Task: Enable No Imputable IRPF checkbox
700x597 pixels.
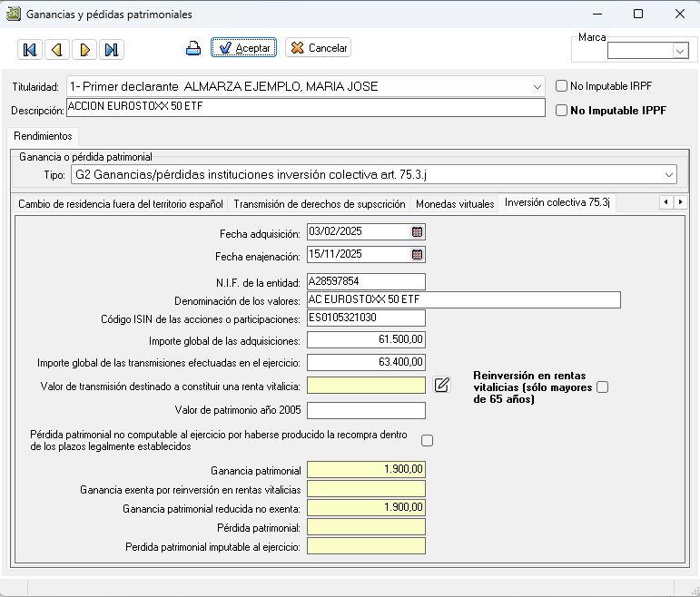Action: tap(562, 86)
